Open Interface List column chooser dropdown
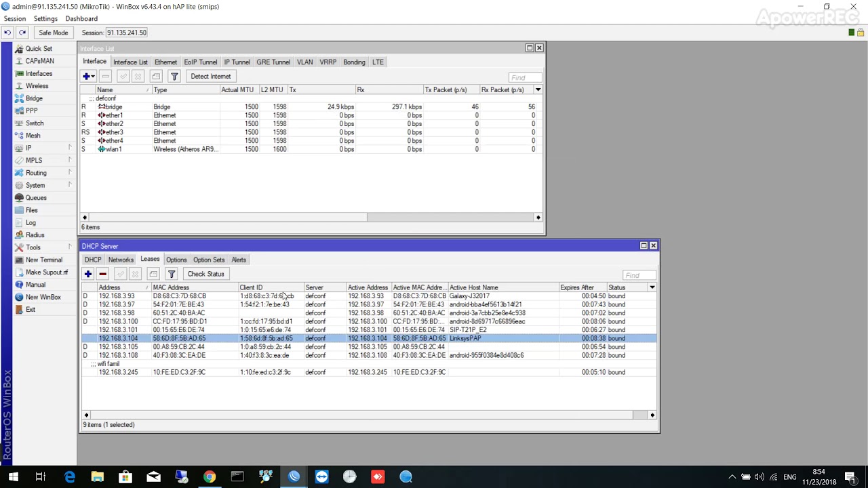868x488 pixels. click(x=538, y=89)
